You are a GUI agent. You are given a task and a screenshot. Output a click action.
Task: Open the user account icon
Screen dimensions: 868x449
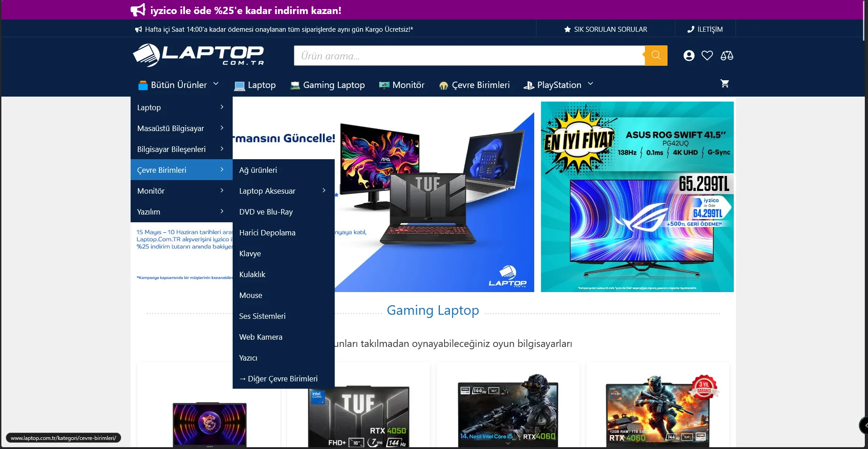point(689,55)
